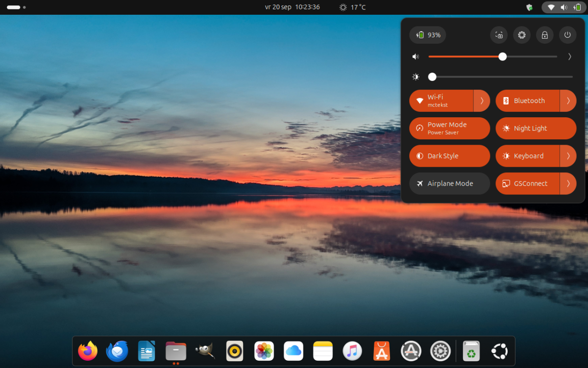Open the power off menu icon
The height and width of the screenshot is (368, 588).
(x=567, y=35)
